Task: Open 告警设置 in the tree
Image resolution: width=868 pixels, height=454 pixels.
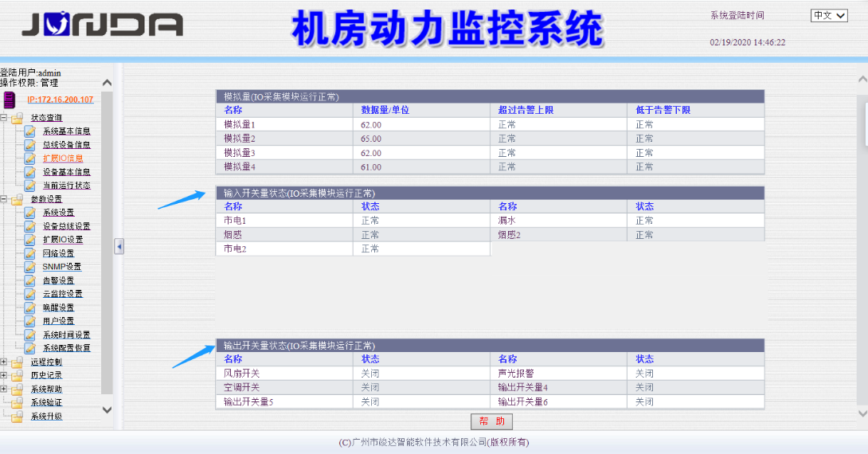Action: click(x=58, y=280)
